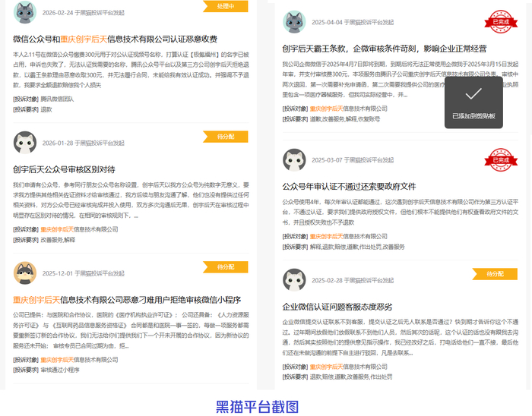532x416 pixels.
Task: Click the white cat avatar dated 2026-01-28
Action: click(25, 143)
